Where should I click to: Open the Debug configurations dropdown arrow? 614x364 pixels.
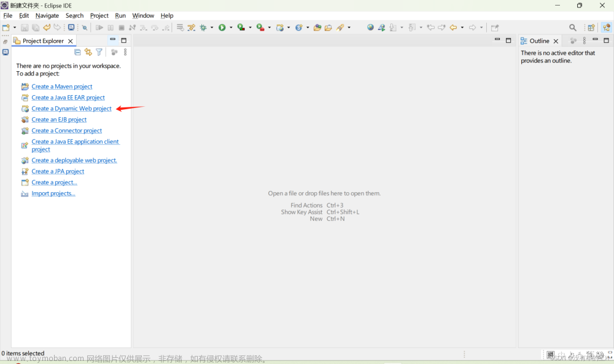coord(212,28)
